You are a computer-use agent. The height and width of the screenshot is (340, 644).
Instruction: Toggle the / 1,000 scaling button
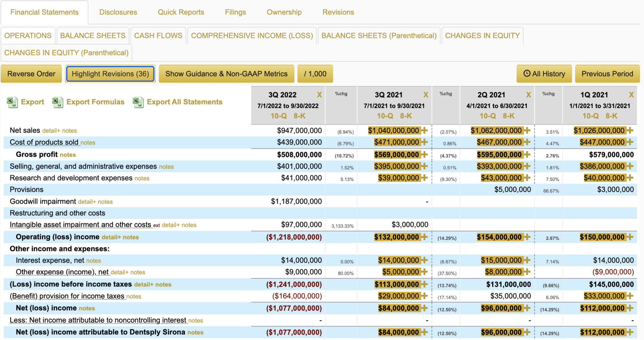tap(315, 74)
